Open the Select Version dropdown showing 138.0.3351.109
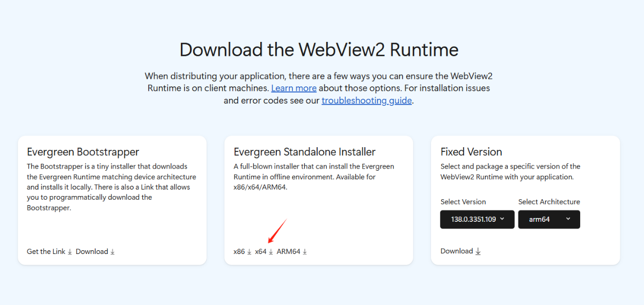This screenshot has width=644, height=305. click(x=477, y=219)
